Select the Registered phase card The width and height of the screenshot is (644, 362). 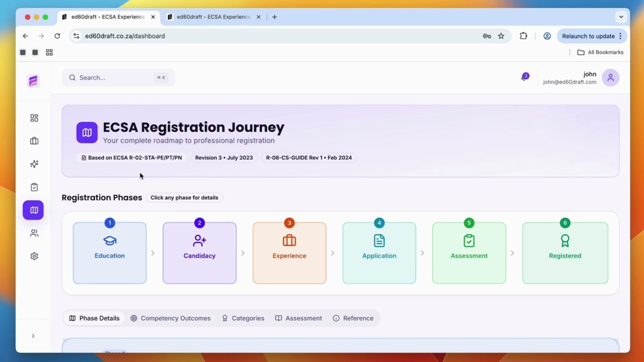pos(565,253)
